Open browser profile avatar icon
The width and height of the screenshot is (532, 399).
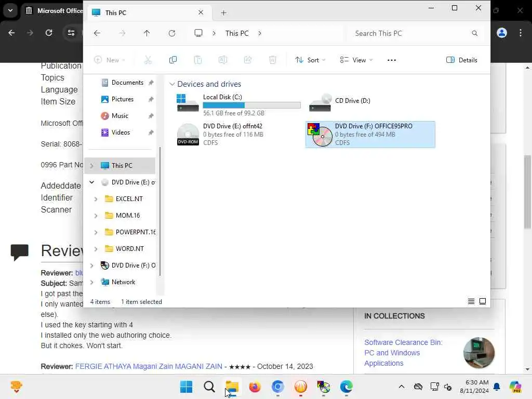(502, 33)
